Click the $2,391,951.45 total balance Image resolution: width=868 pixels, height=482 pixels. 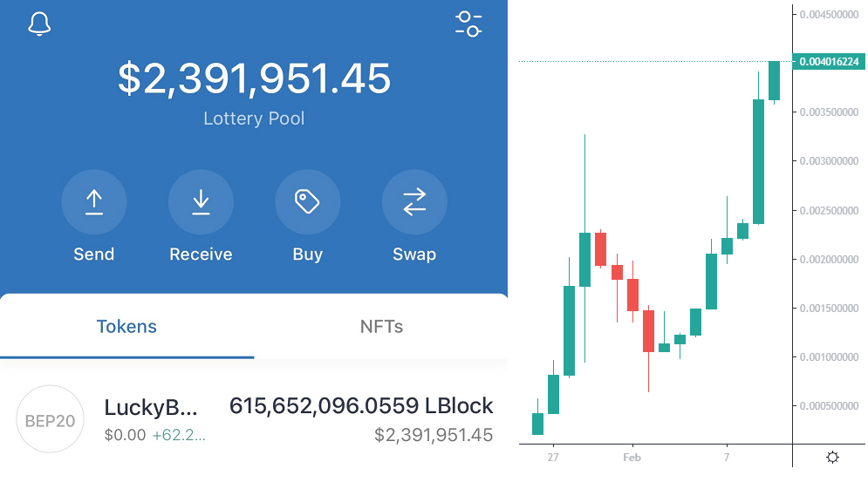(x=254, y=78)
